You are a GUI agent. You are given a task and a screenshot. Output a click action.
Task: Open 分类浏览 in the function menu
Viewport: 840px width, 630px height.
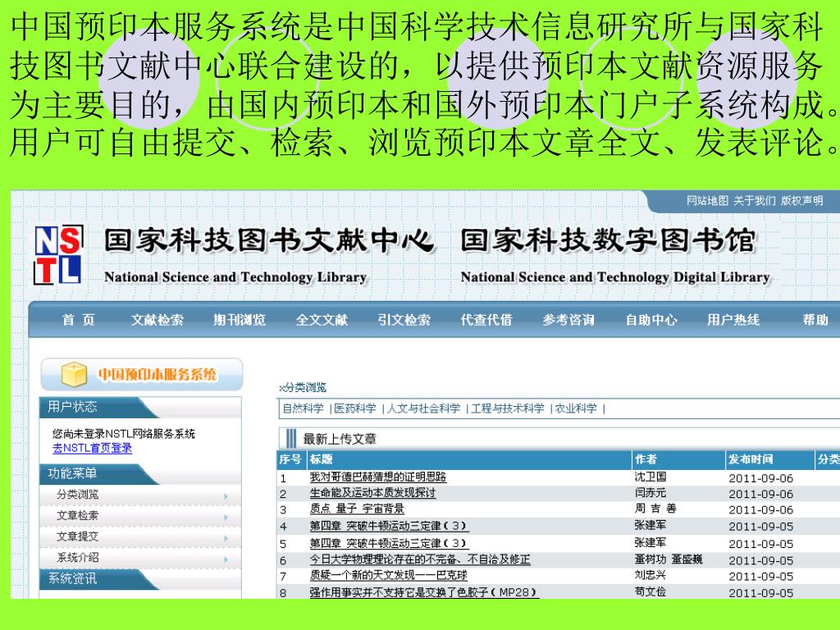point(78,494)
